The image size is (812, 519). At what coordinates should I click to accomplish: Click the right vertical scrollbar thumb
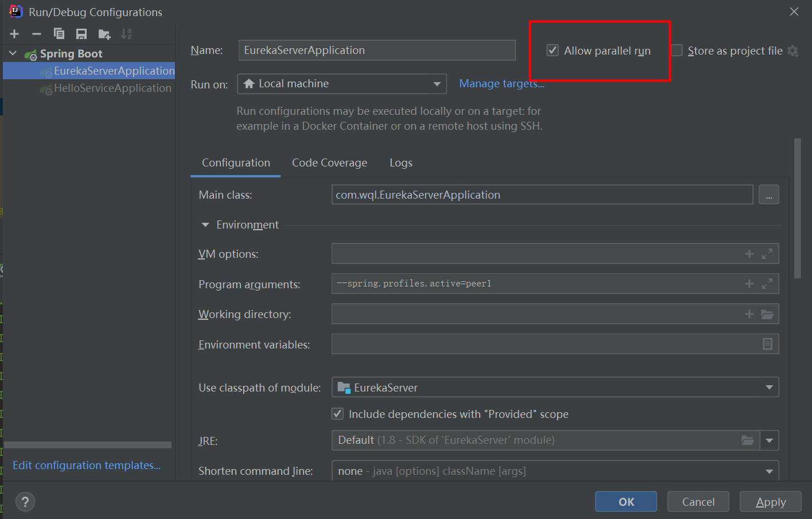pyautogui.click(x=798, y=208)
